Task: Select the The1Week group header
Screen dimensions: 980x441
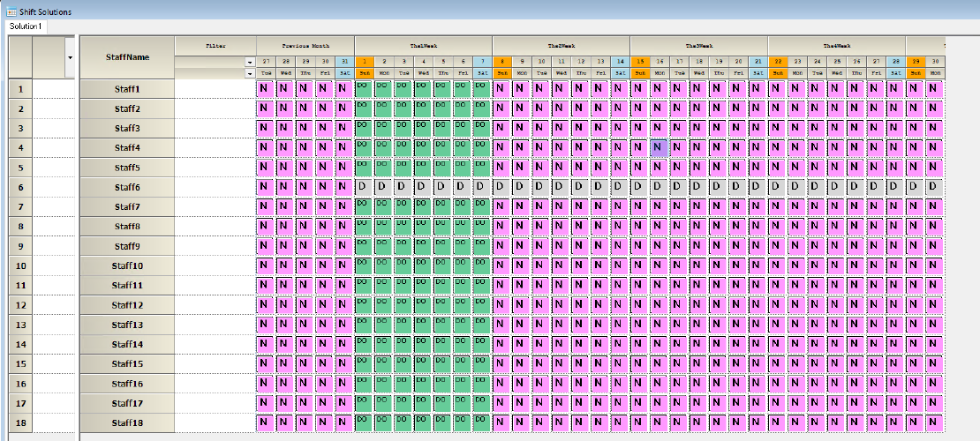Action: coord(424,46)
